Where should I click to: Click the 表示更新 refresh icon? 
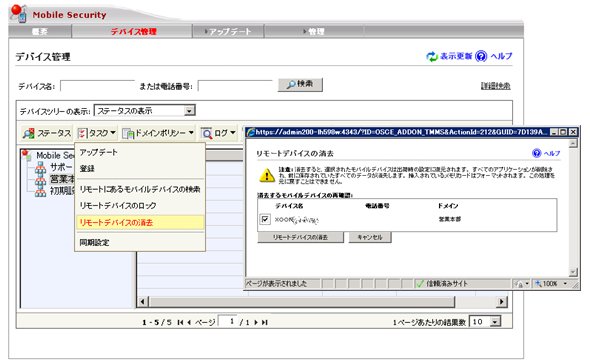point(432,56)
